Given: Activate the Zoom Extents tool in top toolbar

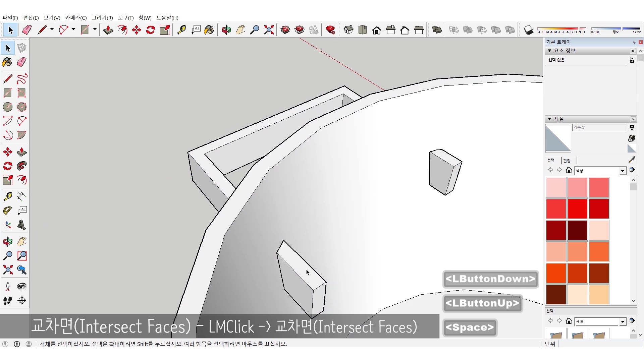Looking at the screenshot, I should pyautogui.click(x=269, y=30).
